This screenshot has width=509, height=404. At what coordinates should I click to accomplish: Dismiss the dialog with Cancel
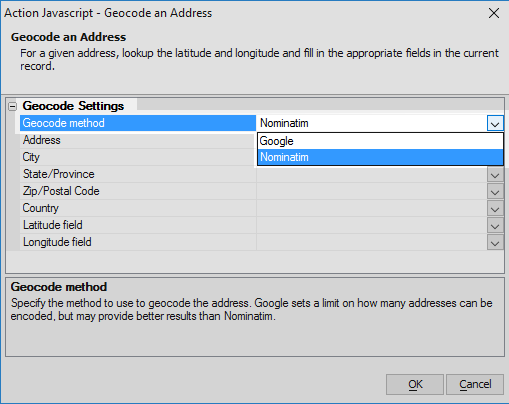[475, 384]
